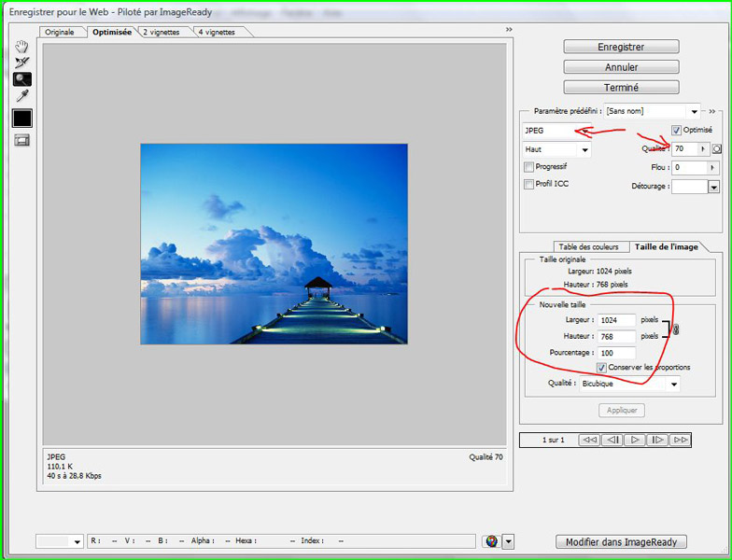Select the Hand tool
This screenshot has width=732, height=560.
21,48
